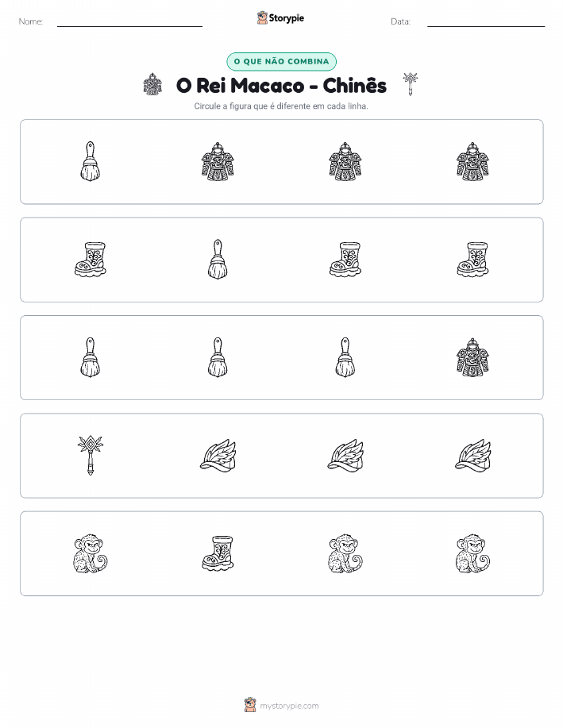Click the first monkey in the bottom row
This screenshot has height=728, width=563.
(x=90, y=553)
